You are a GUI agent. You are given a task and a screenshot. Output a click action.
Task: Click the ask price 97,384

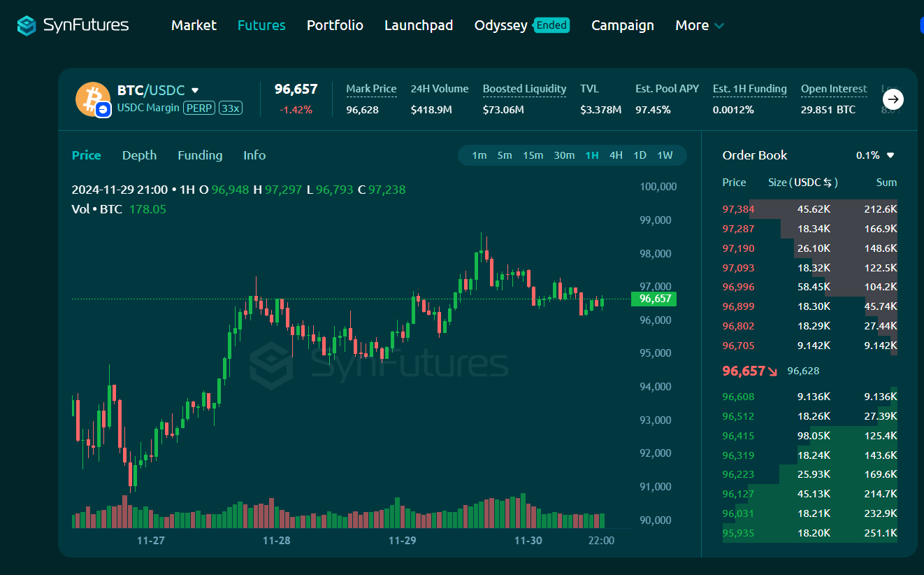coord(738,209)
